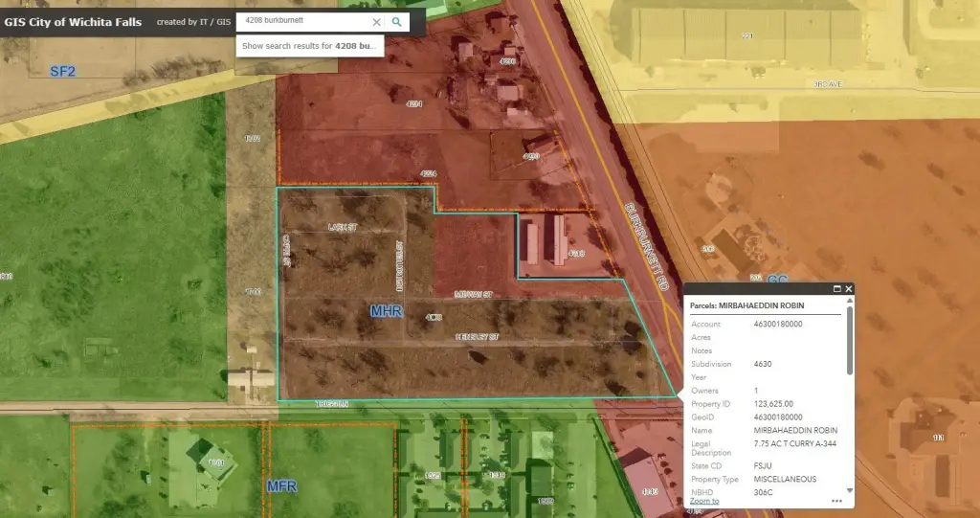Select parcel 4218 with the two buildings
This screenshot has width=980, height=518.
pos(563,247)
